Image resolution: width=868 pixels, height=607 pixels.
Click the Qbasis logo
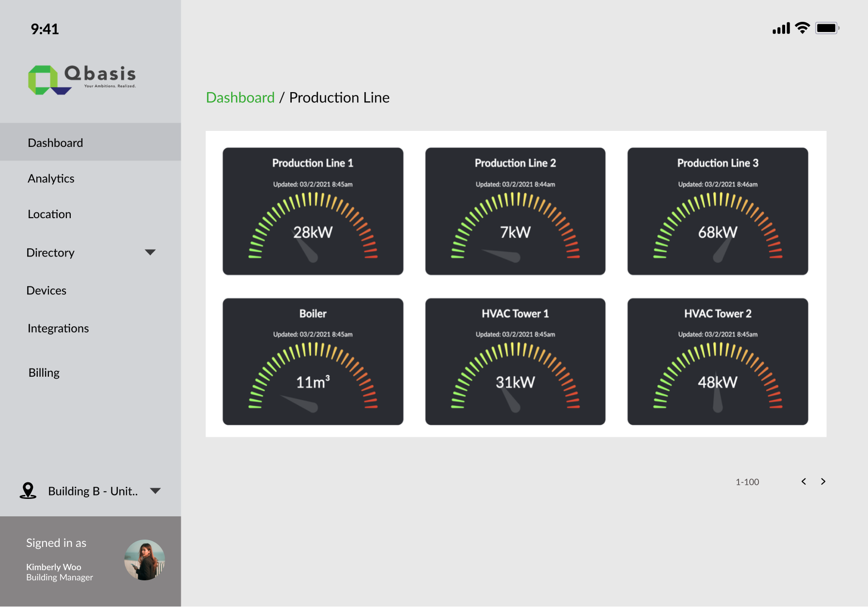tap(83, 78)
